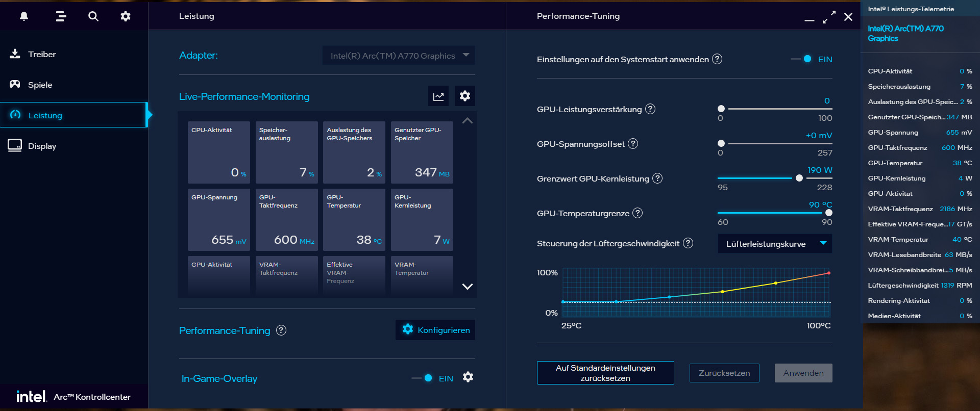Image resolution: width=980 pixels, height=411 pixels.
Task: Click the search magnifier icon
Action: [93, 16]
